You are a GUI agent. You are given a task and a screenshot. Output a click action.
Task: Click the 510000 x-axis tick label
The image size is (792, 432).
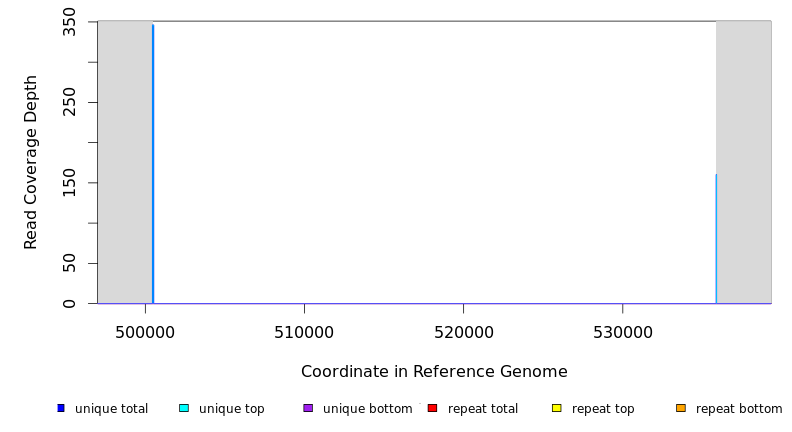(304, 332)
